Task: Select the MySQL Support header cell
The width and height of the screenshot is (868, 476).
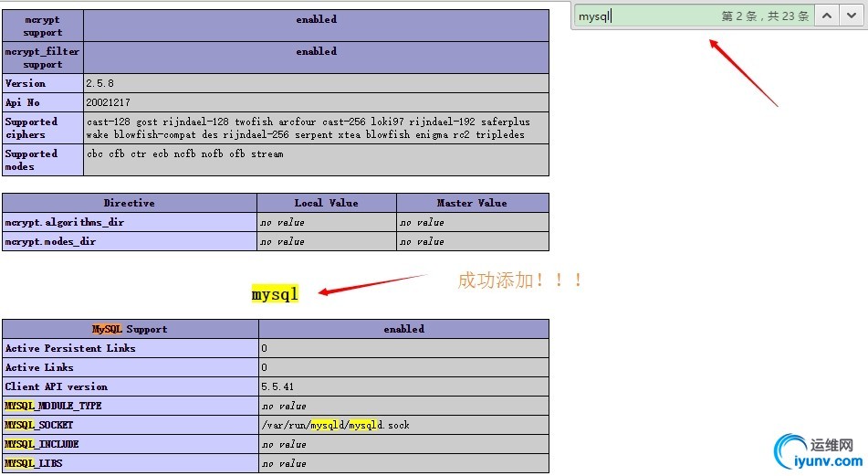Action: (x=131, y=329)
